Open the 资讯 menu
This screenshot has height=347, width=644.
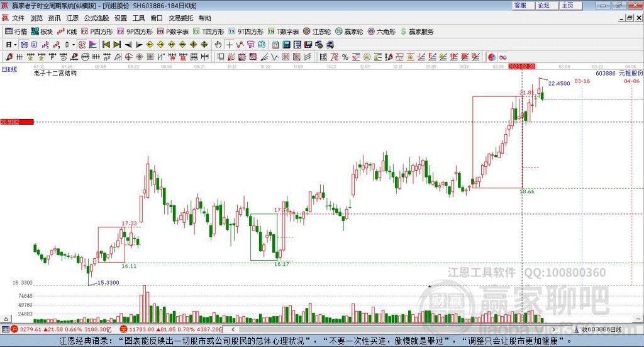54,18
